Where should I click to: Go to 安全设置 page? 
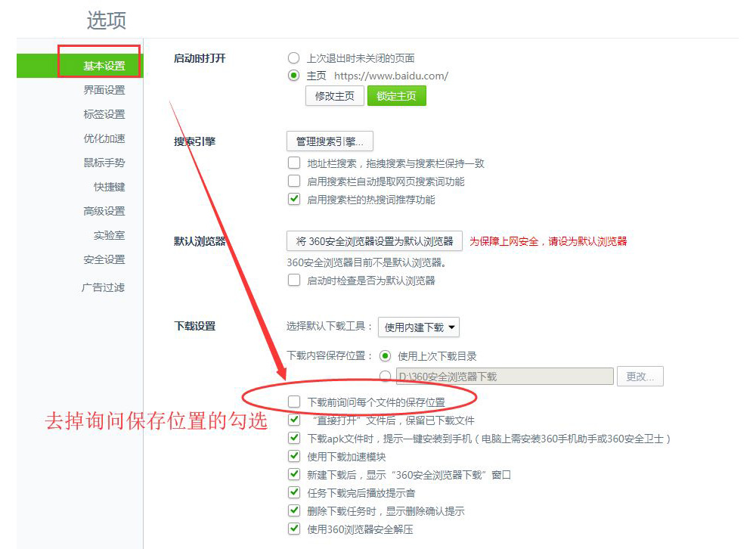[104, 259]
